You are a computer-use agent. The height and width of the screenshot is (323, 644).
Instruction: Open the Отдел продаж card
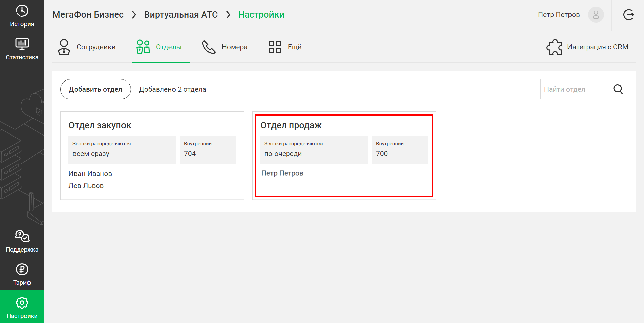point(344,156)
